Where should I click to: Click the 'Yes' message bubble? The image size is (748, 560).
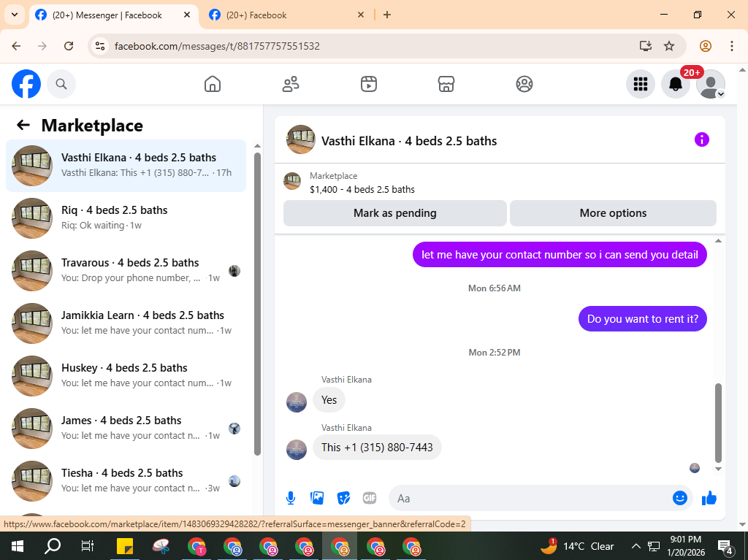(x=329, y=399)
